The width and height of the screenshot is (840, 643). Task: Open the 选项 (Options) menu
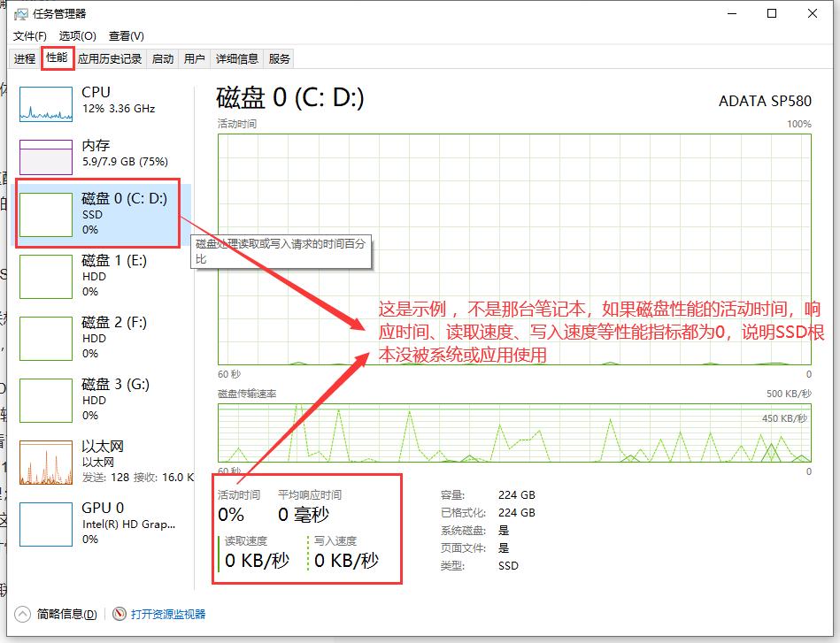click(79, 36)
